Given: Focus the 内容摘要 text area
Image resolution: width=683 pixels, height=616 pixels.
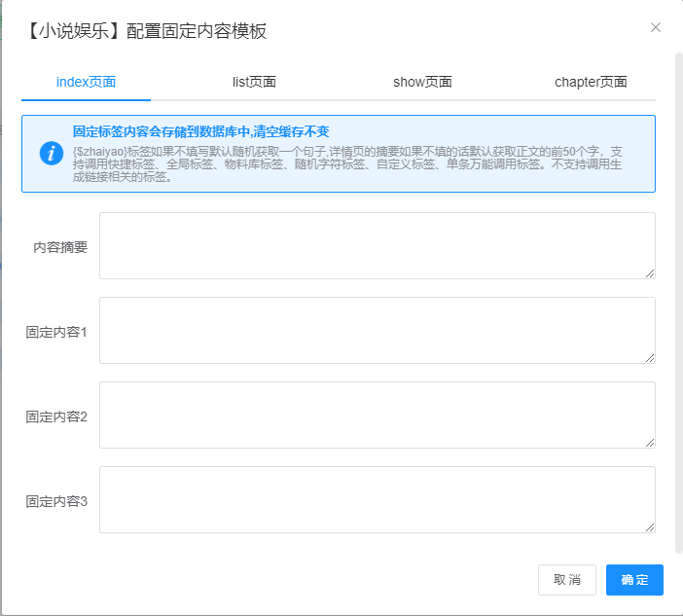Looking at the screenshot, I should pyautogui.click(x=377, y=245).
